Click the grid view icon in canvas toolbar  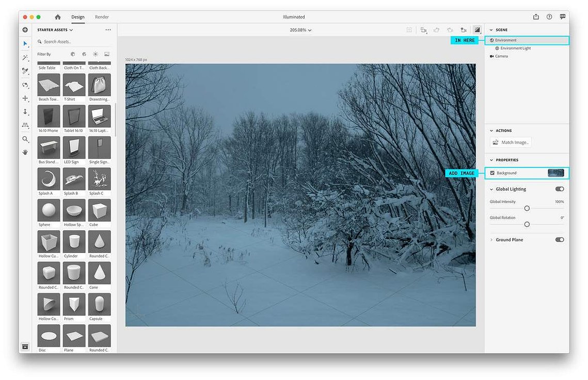click(409, 30)
